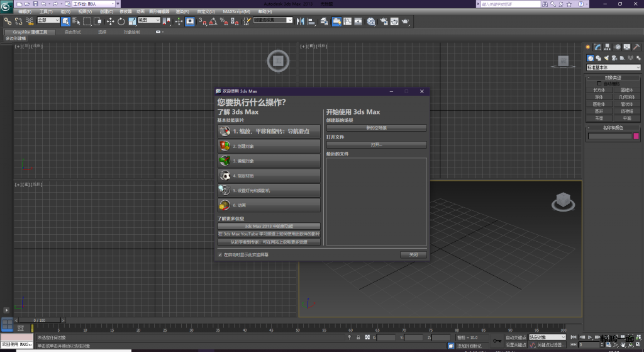
Task: Click the Teapot primitive button
Action: pyautogui.click(x=599, y=118)
